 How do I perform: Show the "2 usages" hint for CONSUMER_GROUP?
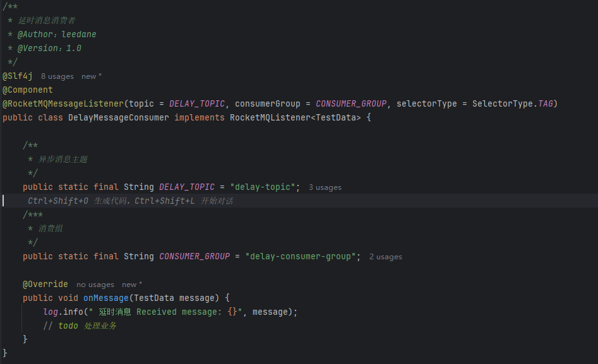[385, 257]
